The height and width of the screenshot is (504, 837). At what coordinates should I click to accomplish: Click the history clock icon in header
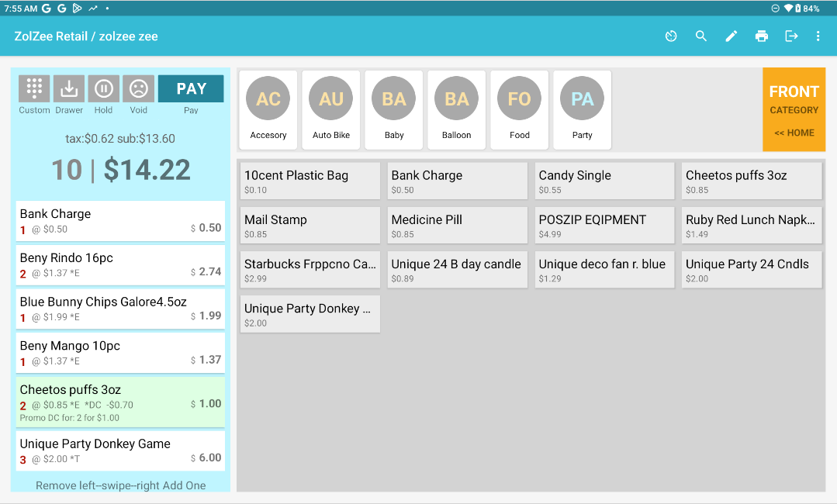[671, 36]
